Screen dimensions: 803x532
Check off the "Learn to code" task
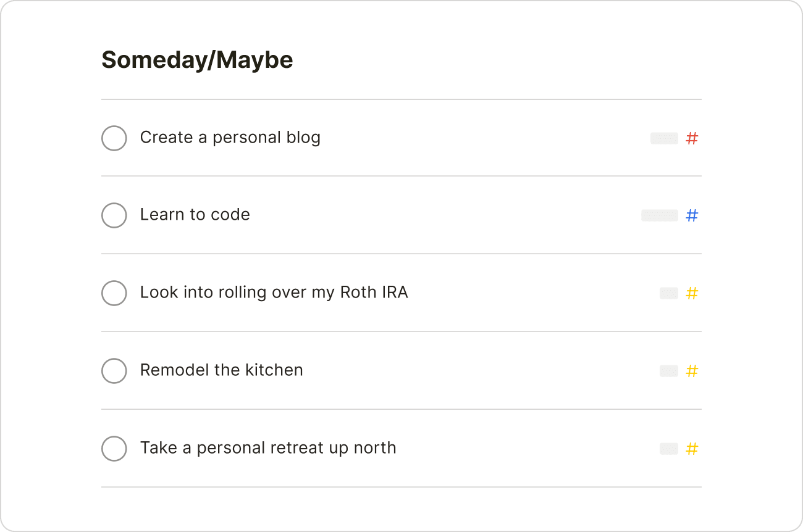[114, 215]
